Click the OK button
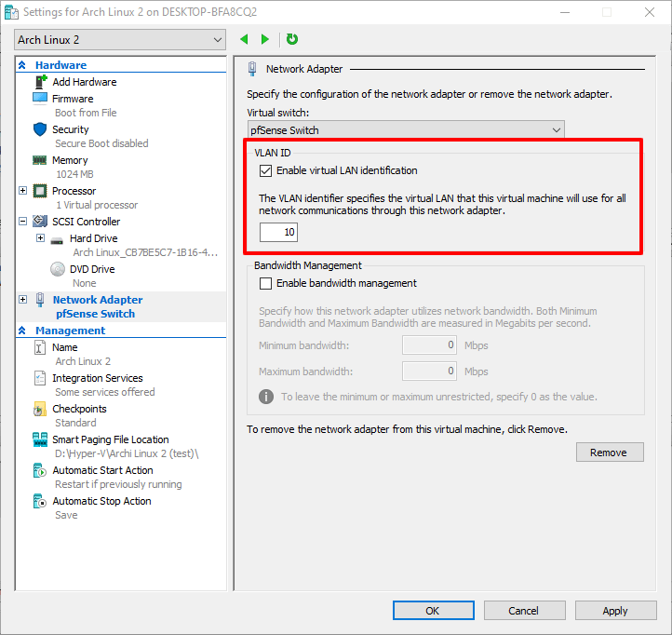 point(434,610)
